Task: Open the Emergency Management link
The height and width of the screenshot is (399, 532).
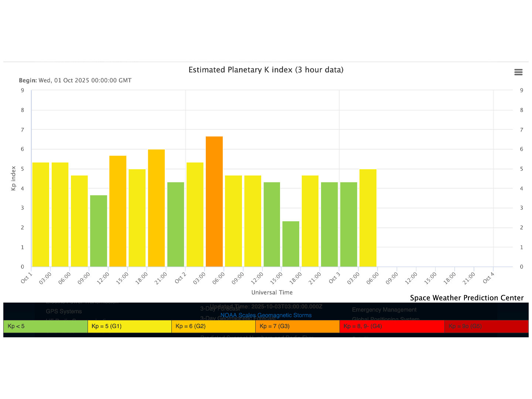Action: [x=384, y=310]
